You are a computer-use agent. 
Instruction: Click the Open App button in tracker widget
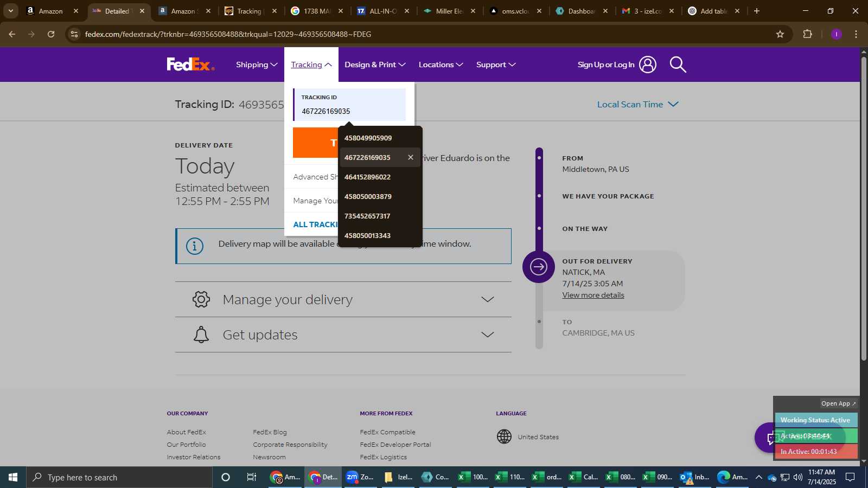point(838,403)
